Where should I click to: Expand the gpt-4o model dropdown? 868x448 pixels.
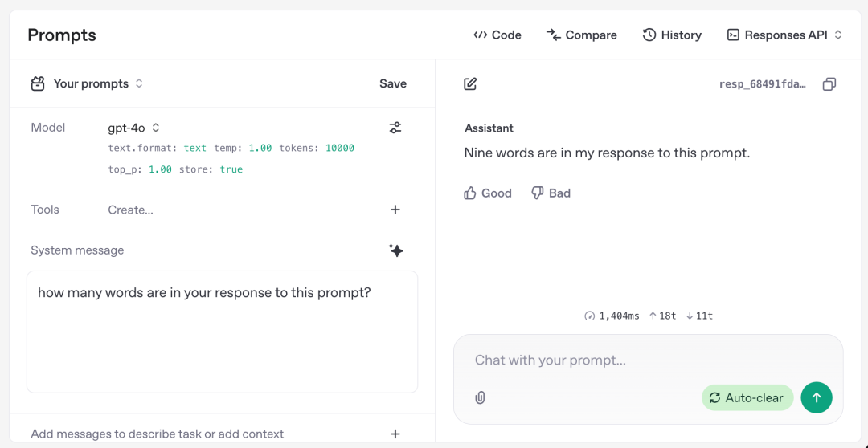click(x=134, y=128)
